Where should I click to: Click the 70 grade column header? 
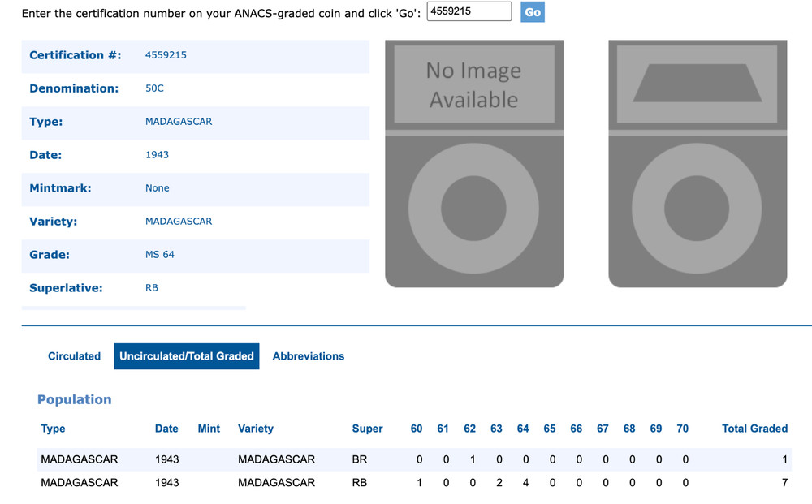pos(683,429)
